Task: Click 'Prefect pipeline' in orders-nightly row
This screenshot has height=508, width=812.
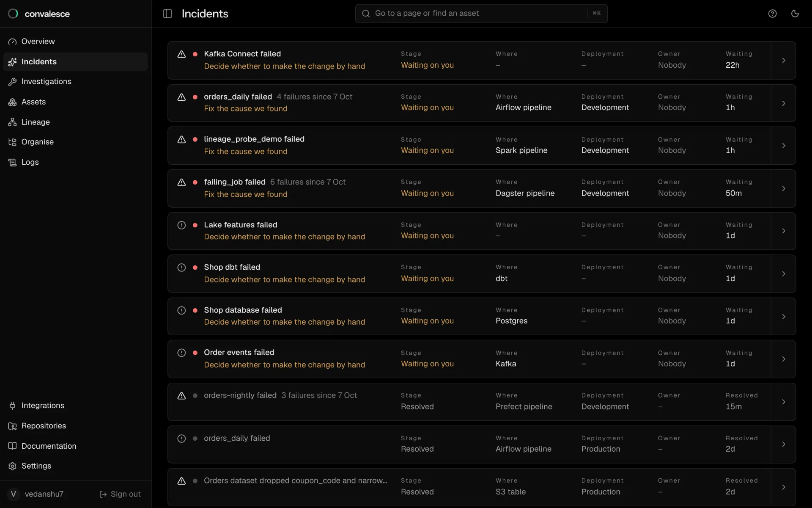Action: 524,406
